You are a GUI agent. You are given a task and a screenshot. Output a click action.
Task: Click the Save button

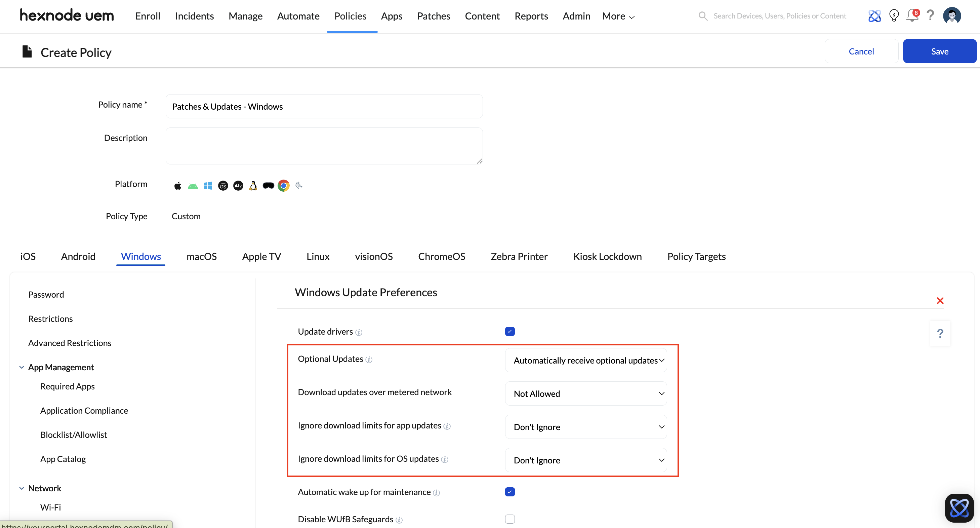point(939,51)
